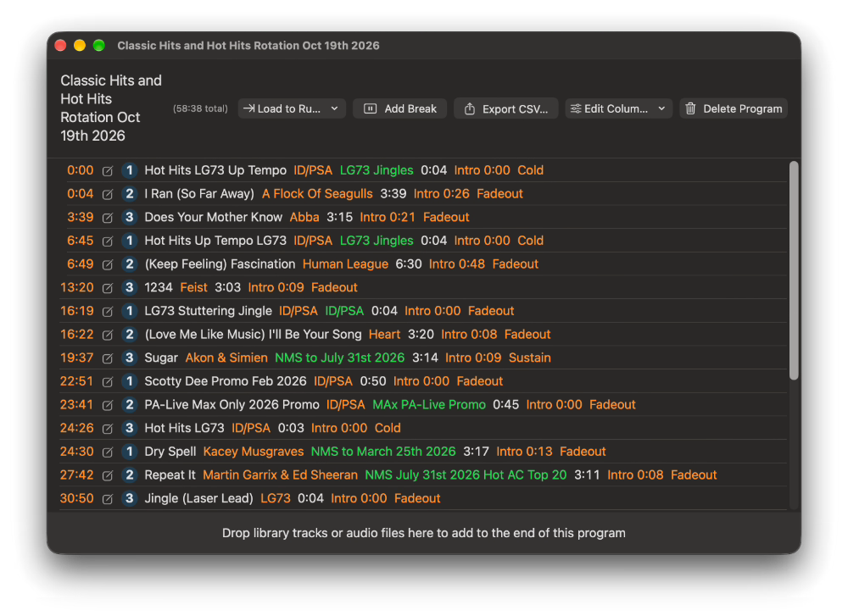Click deck badge 2 on Repeat It row
848x616 pixels.
pos(129,475)
